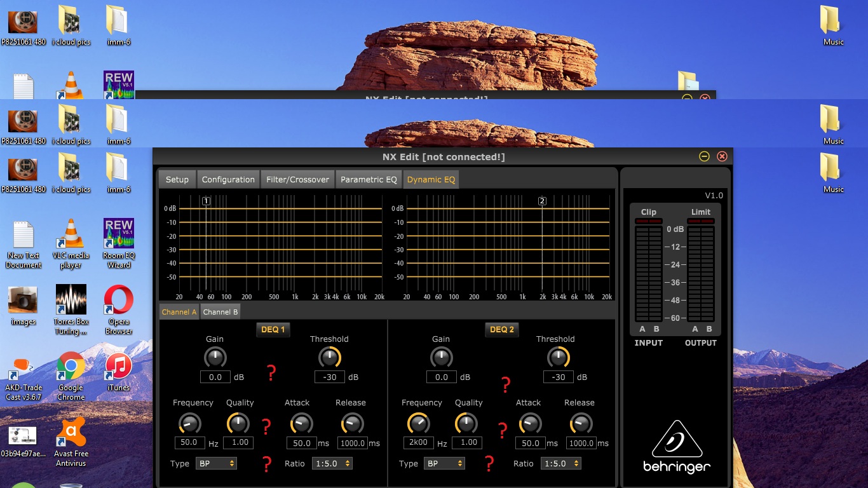Open the Configuration tab
The height and width of the screenshot is (488, 868).
(228, 179)
